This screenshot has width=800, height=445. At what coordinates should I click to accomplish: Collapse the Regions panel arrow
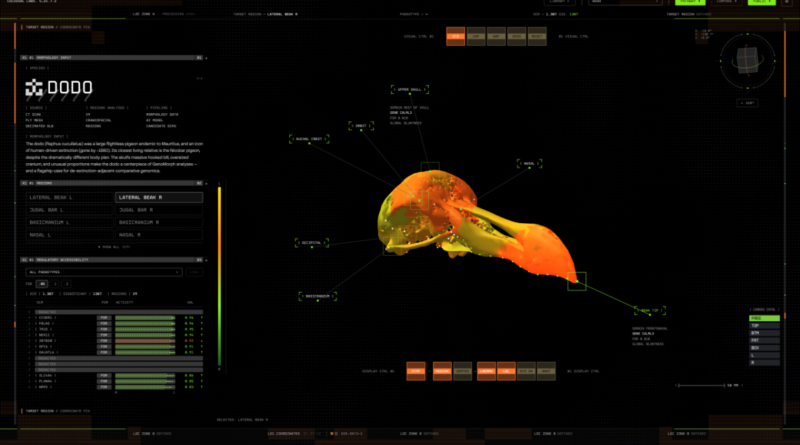pyautogui.click(x=206, y=183)
